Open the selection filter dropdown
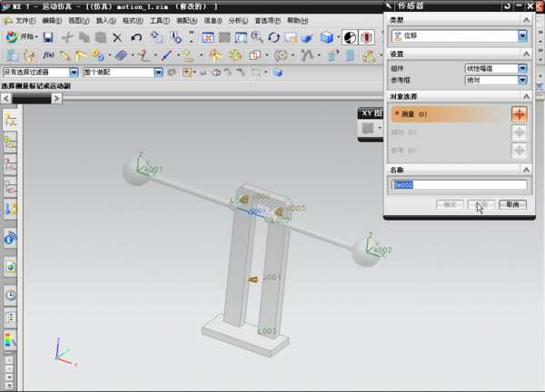Screen dimensions: 545x392 pyautogui.click(x=74, y=73)
